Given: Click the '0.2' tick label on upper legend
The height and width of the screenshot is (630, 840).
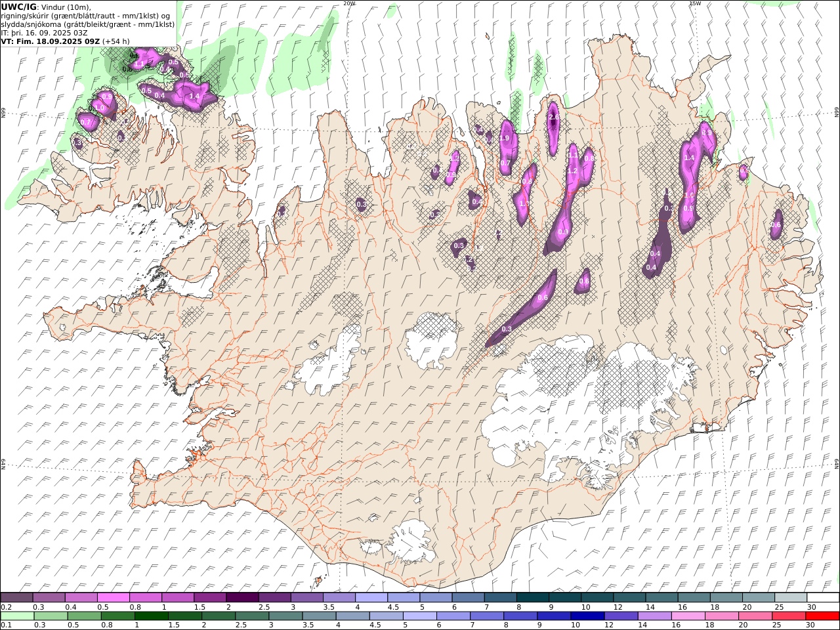Looking at the screenshot, I should coord(5,607).
